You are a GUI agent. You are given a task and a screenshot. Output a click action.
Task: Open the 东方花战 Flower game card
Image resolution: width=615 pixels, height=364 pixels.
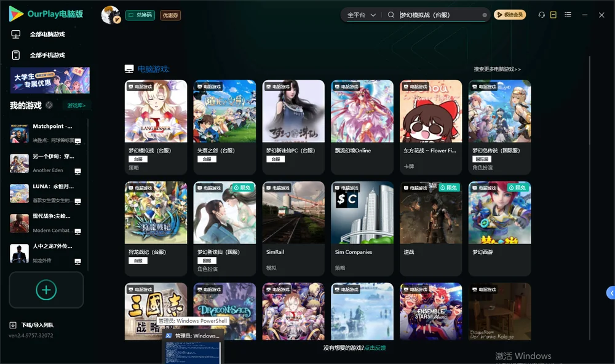[x=430, y=127]
